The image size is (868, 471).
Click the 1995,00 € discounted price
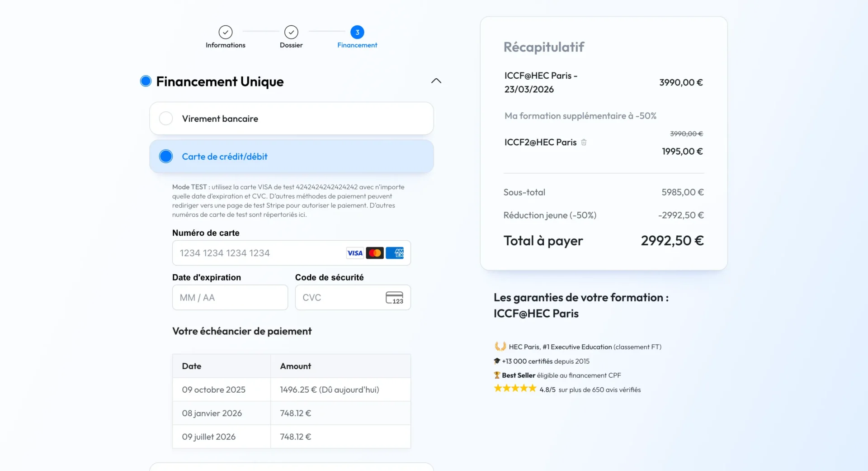[682, 151]
